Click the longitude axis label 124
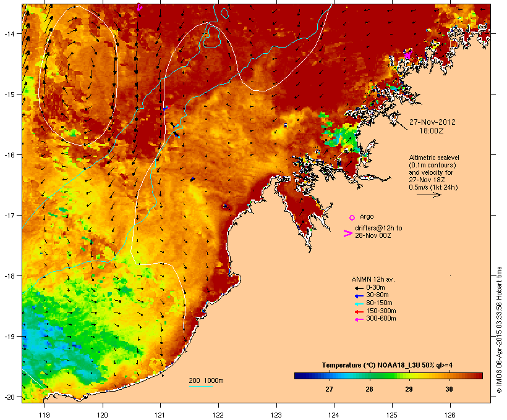 [334, 415]
